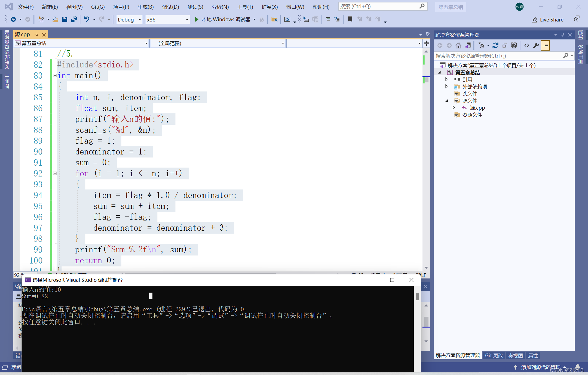Click the Open File folder icon
The width and height of the screenshot is (588, 375).
(x=55, y=19)
